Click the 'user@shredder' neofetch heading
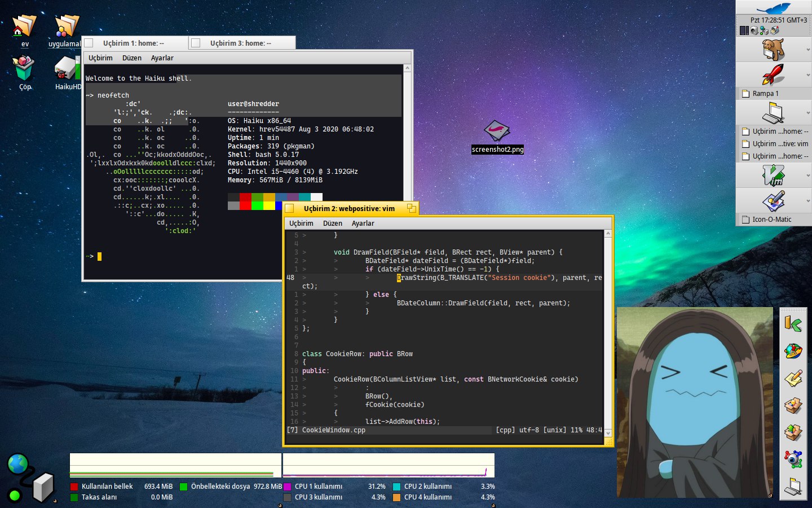812x508 pixels. (x=253, y=104)
